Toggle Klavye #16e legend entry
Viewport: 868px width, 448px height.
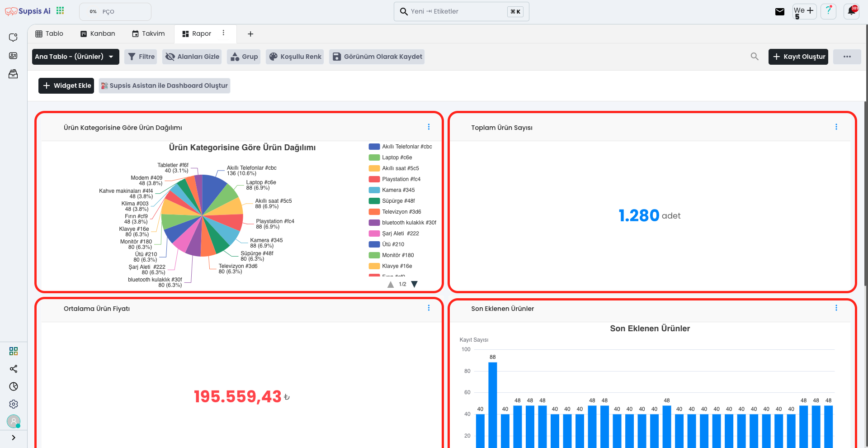tap(391, 266)
